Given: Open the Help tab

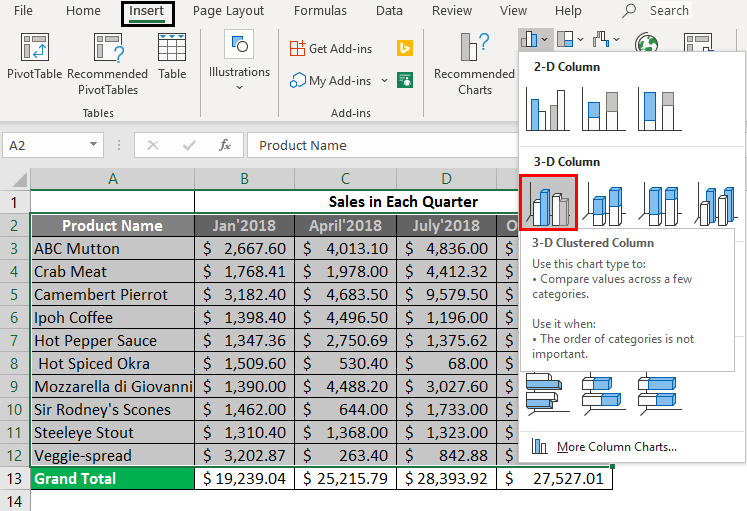Looking at the screenshot, I should point(568,11).
